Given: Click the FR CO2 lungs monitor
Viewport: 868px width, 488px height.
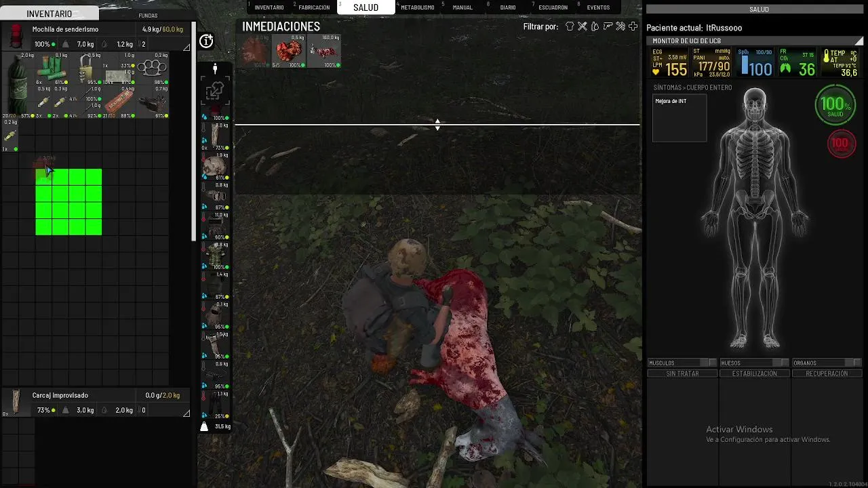Looking at the screenshot, I should [x=797, y=62].
